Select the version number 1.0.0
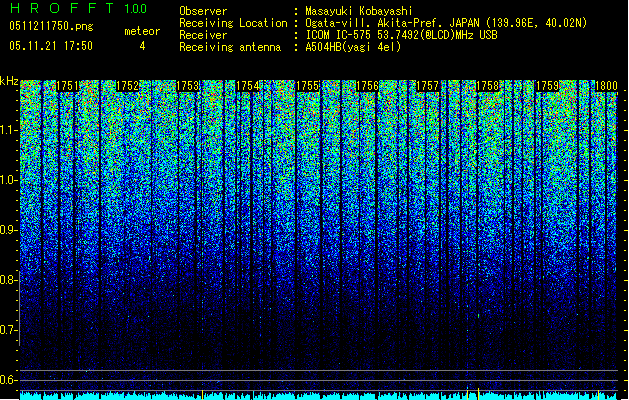The width and height of the screenshot is (629, 400). (135, 9)
